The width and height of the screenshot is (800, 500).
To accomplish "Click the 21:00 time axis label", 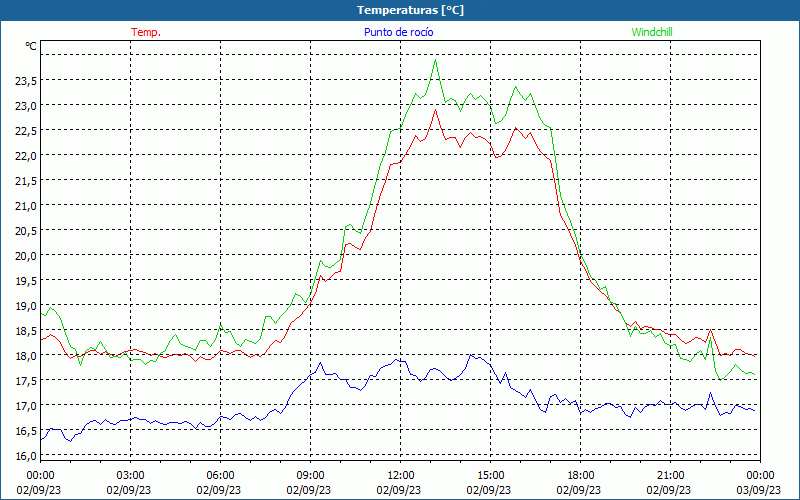I will (670, 476).
